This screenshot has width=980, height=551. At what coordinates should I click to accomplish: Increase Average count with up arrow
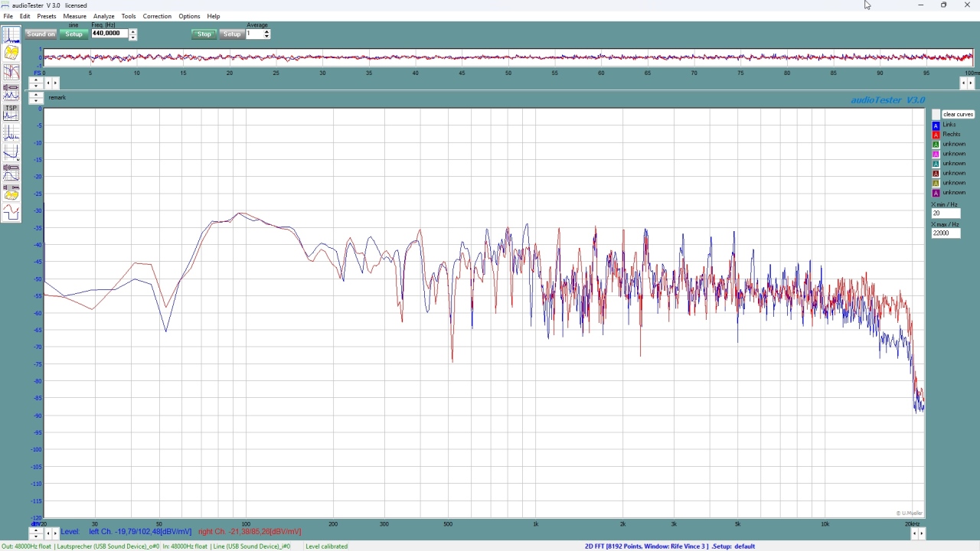point(266,31)
